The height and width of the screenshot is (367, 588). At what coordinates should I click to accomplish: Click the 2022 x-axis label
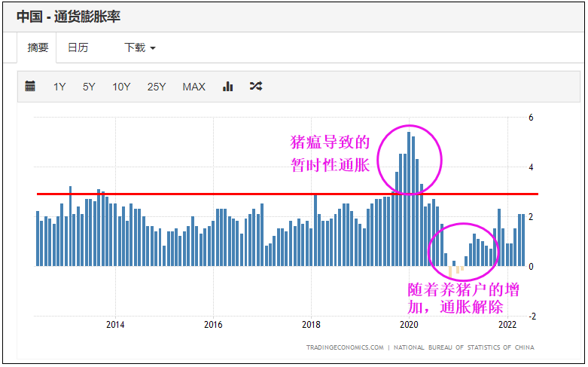pyautogui.click(x=507, y=325)
